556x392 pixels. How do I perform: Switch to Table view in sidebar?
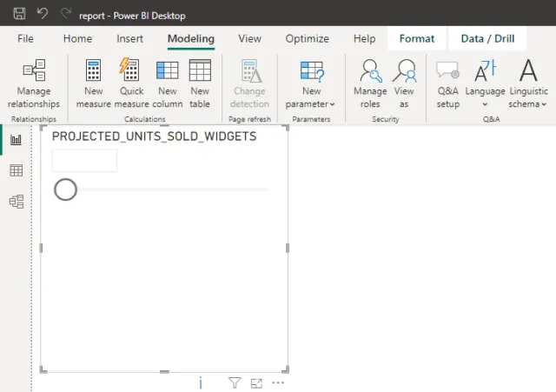(16, 170)
